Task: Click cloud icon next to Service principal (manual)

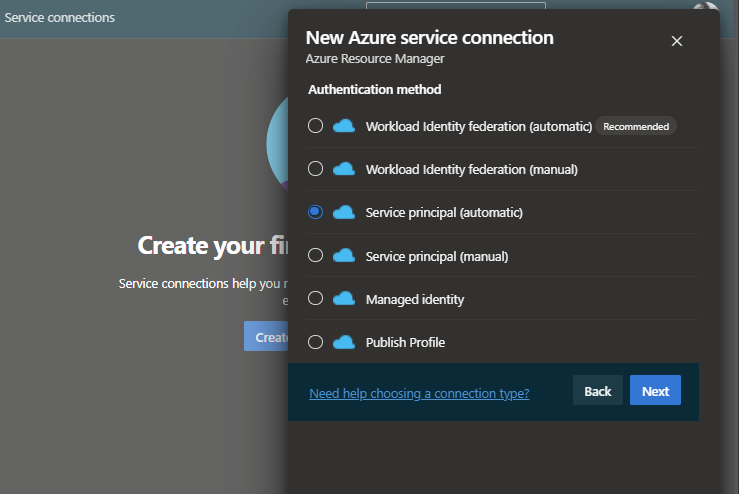Action: (x=344, y=255)
